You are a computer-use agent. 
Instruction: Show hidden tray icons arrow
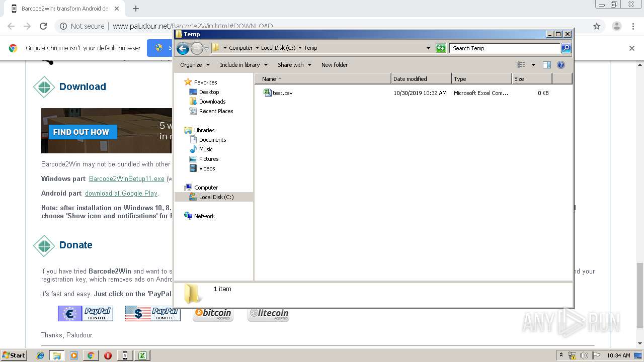tap(561, 355)
